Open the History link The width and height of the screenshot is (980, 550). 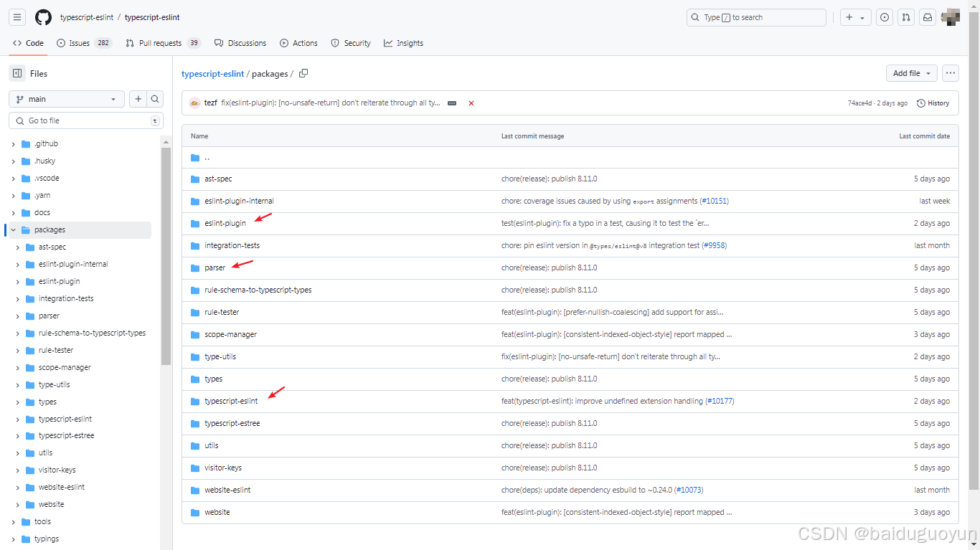pyautogui.click(x=933, y=103)
